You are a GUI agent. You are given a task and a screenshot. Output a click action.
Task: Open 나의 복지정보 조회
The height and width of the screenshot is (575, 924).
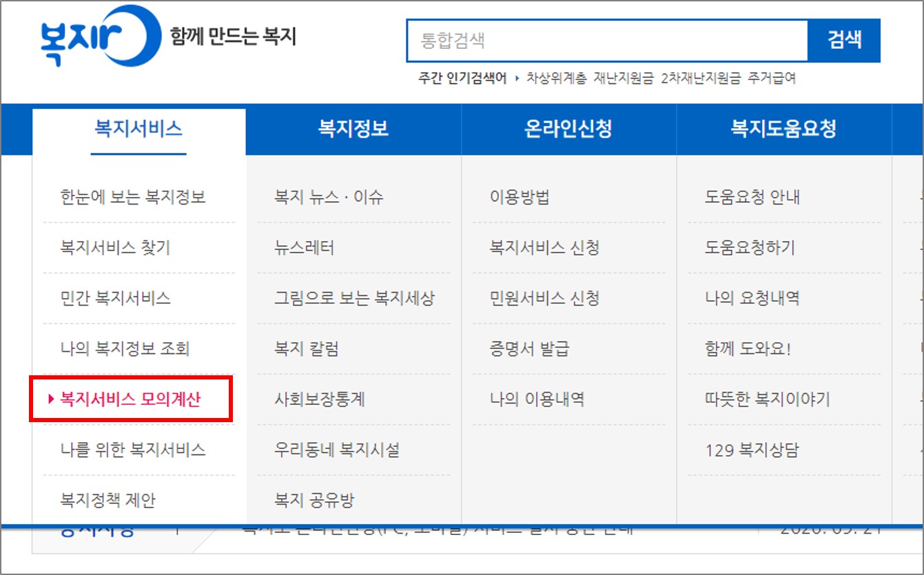[x=125, y=348]
